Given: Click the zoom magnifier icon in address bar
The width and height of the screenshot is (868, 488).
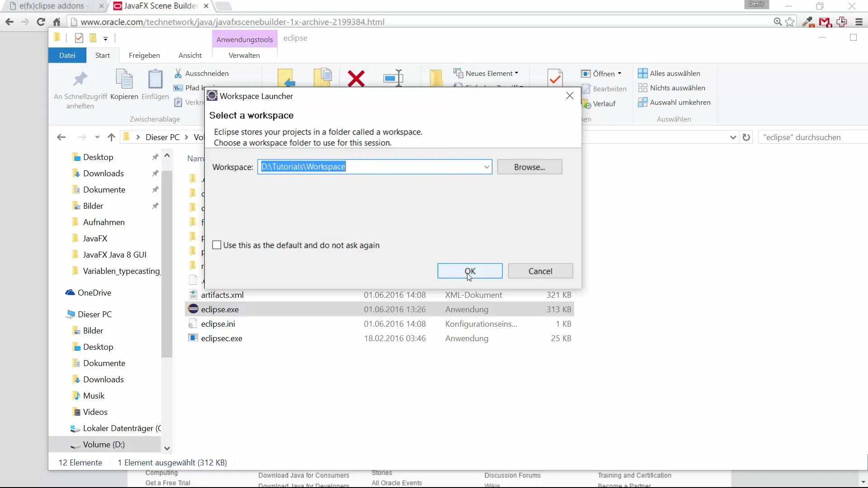Looking at the screenshot, I should pyautogui.click(x=778, y=21).
